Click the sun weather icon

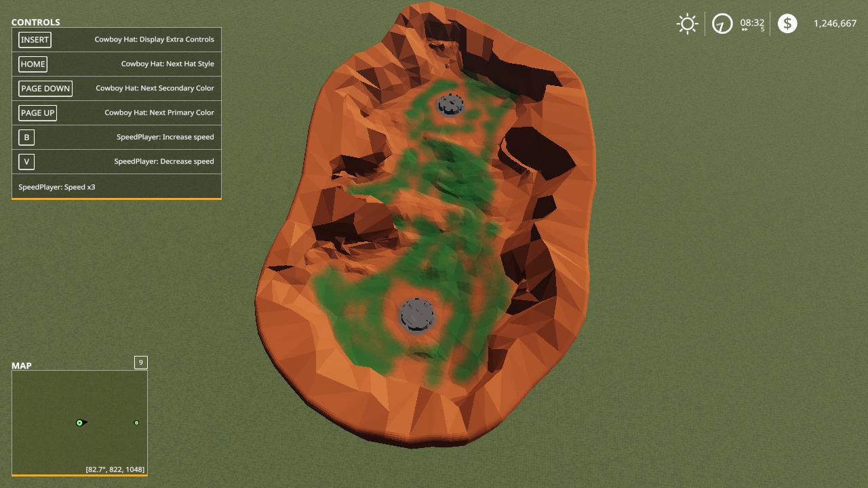point(687,24)
